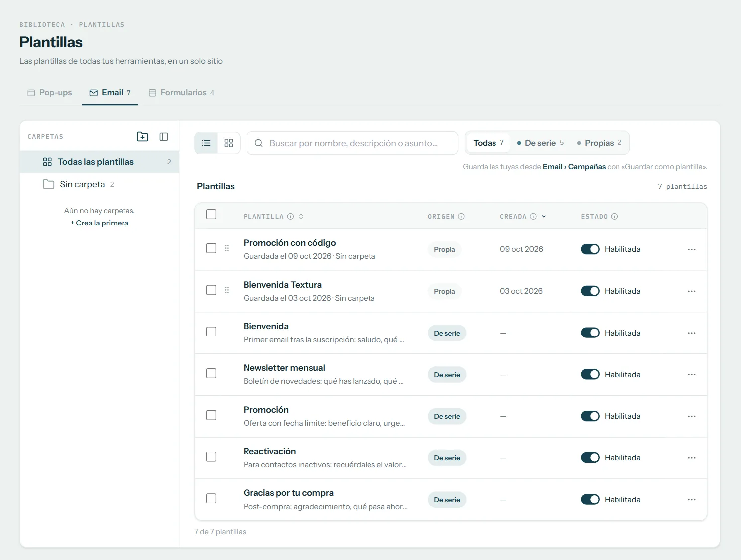The image size is (741, 560).
Task: Grab drag handle of Promoción con código
Action: point(227,248)
